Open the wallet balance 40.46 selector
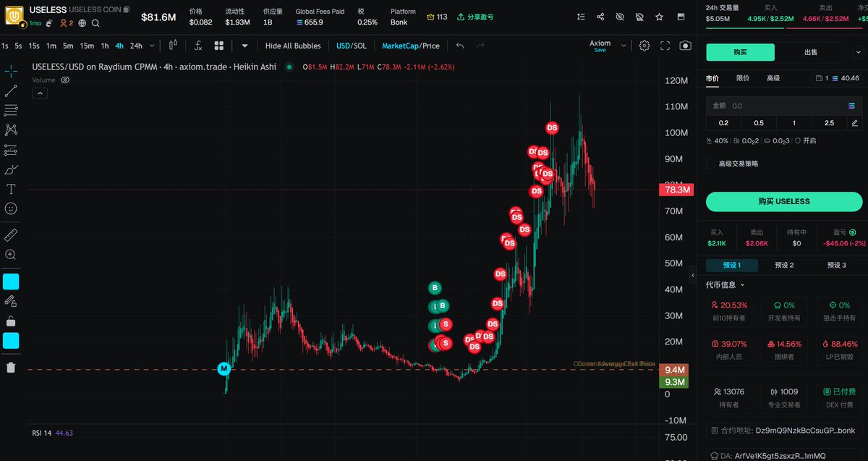 [837, 78]
